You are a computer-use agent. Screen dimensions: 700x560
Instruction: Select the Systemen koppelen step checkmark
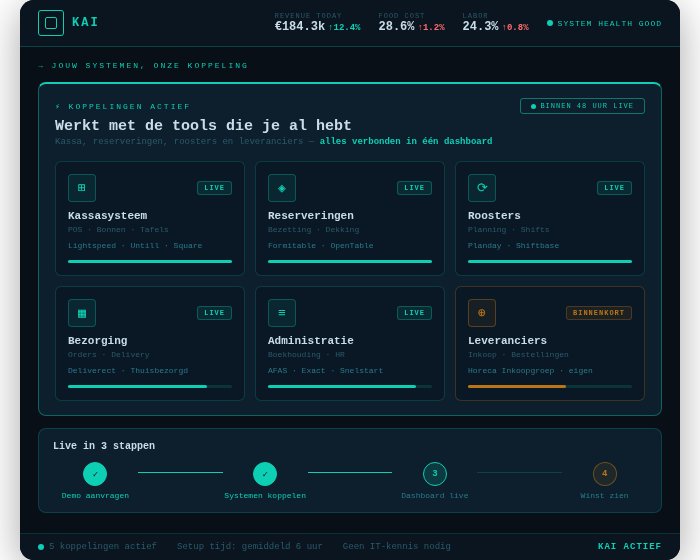click(x=265, y=474)
